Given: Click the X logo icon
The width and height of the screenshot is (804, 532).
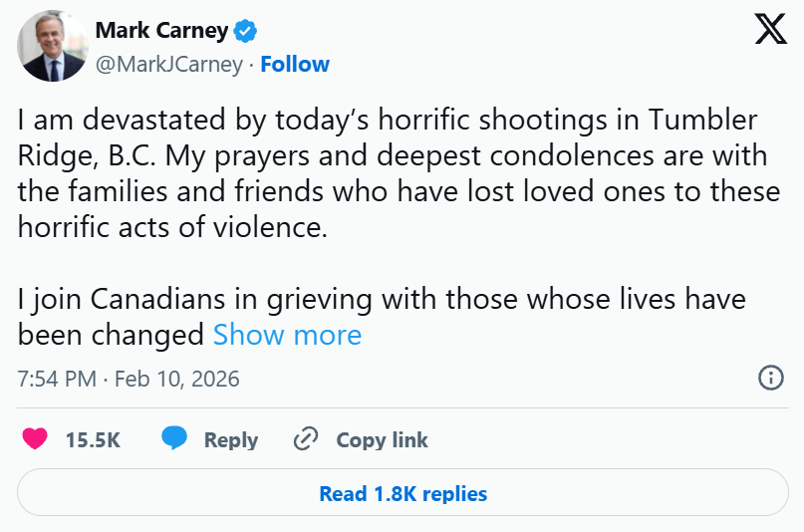Looking at the screenshot, I should click(x=770, y=32).
